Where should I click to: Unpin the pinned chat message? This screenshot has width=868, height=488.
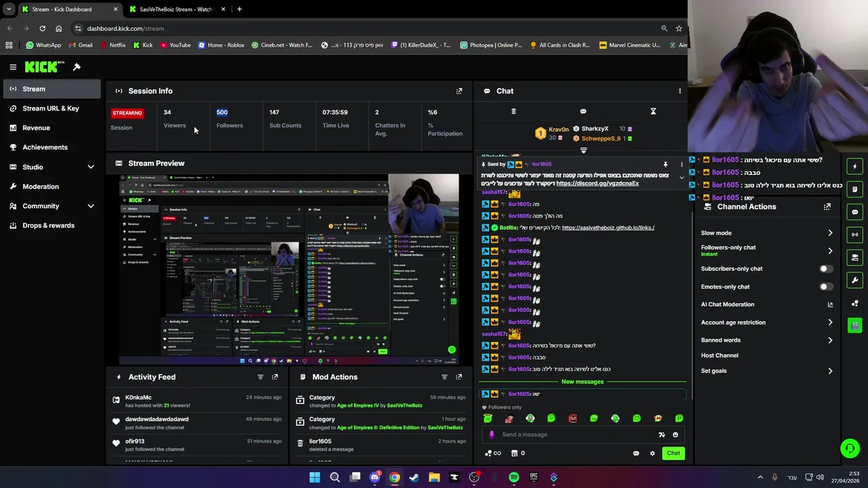[x=665, y=164]
